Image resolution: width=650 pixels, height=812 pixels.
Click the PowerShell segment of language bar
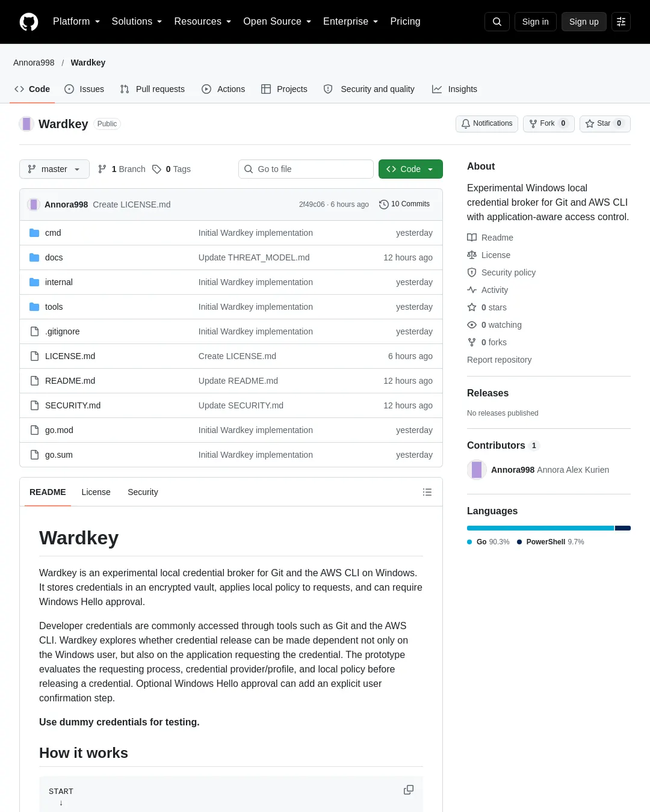pos(623,528)
